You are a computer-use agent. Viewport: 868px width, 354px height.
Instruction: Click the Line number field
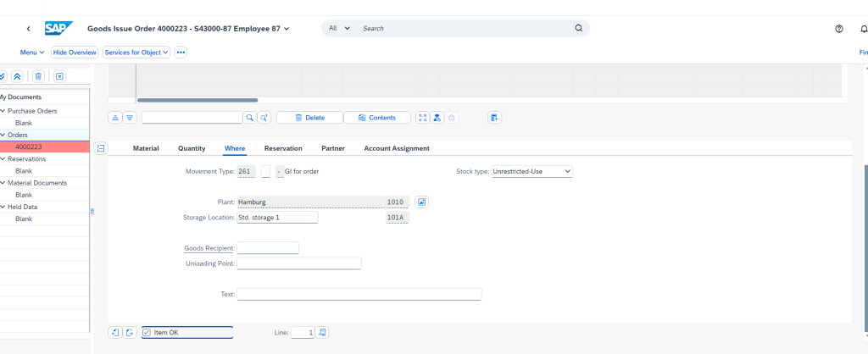[303, 333]
